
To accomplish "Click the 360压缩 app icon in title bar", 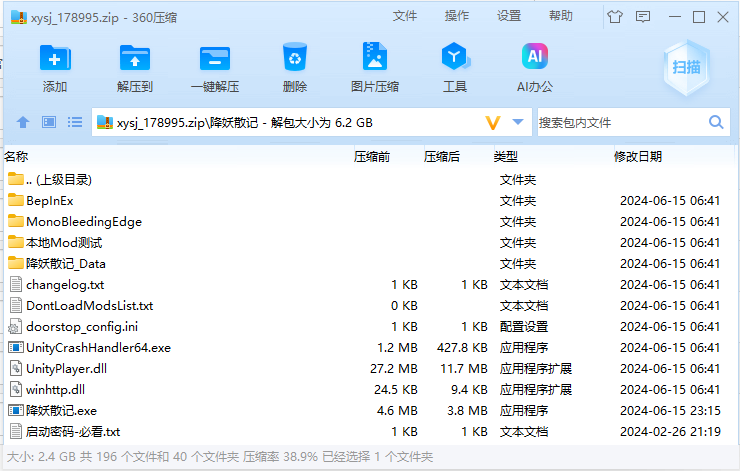I will [19, 17].
